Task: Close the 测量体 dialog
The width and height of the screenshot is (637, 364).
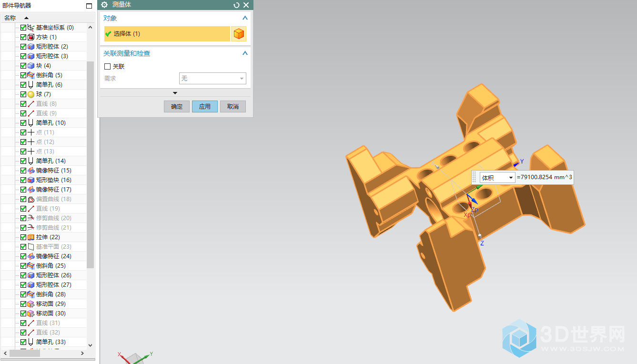Action: click(x=246, y=5)
